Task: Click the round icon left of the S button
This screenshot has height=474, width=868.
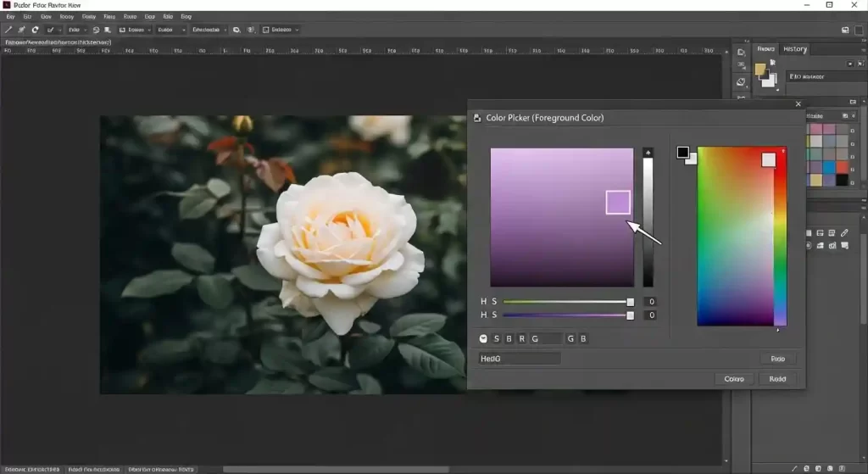Action: coord(483,339)
